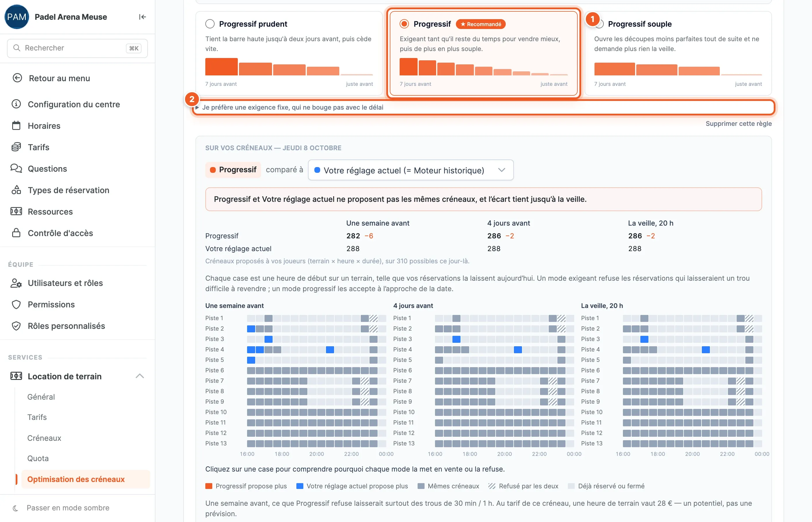
Task: Click the 'Refusé par les deux' legend entry
Action: (x=524, y=486)
